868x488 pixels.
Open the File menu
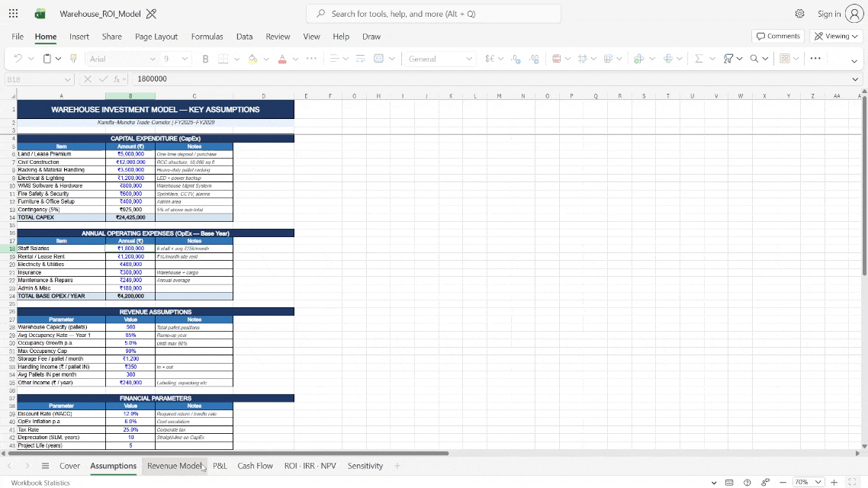tap(18, 37)
